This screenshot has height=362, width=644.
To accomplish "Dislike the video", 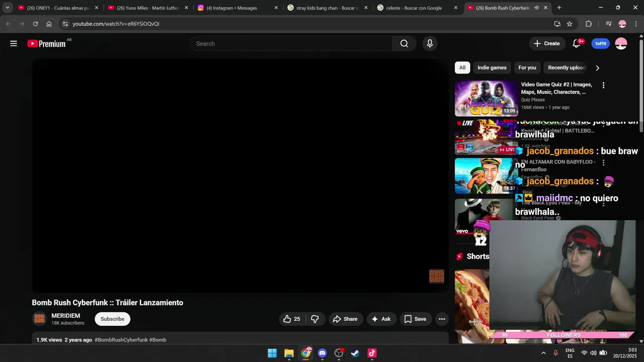I will pos(315,319).
